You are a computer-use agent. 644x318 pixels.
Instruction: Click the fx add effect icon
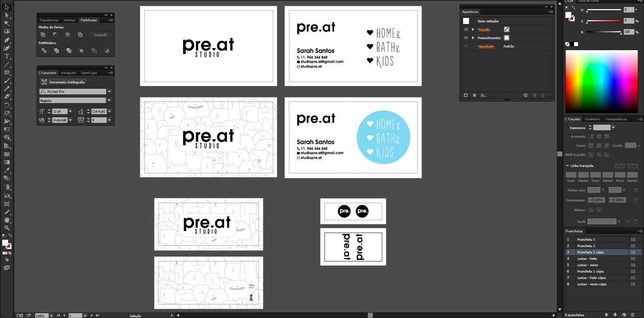coord(483,96)
